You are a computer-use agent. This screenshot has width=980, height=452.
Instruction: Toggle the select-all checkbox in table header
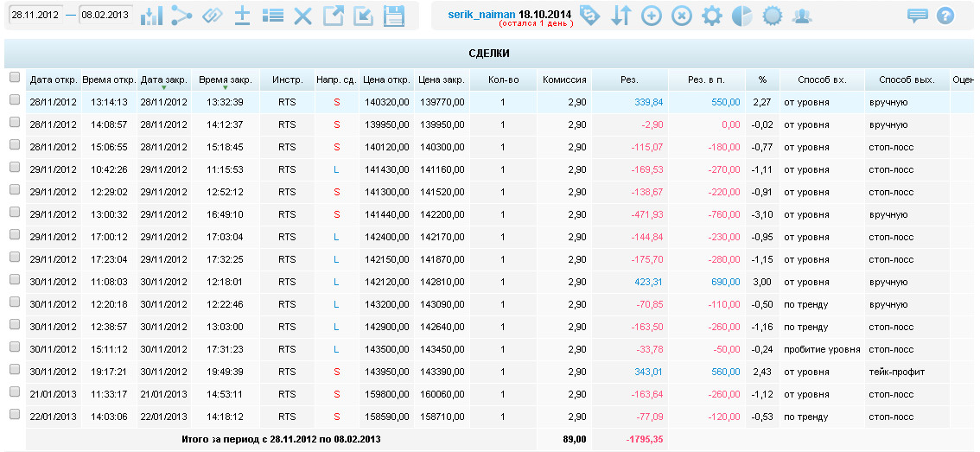[14, 78]
